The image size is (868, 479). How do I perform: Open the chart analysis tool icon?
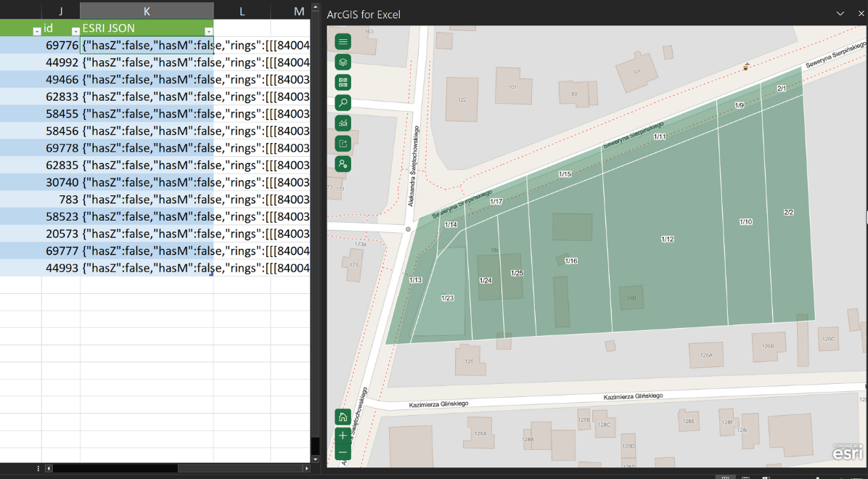click(x=343, y=123)
